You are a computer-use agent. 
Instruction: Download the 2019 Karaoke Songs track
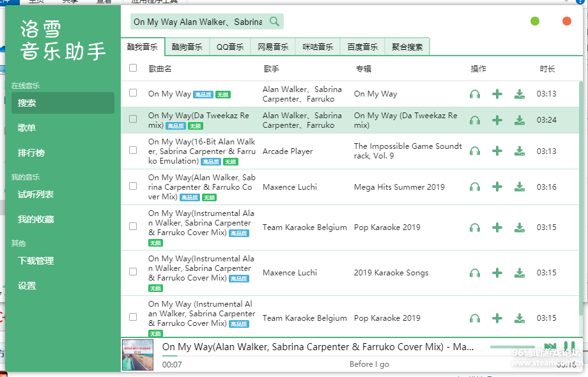pyautogui.click(x=520, y=273)
